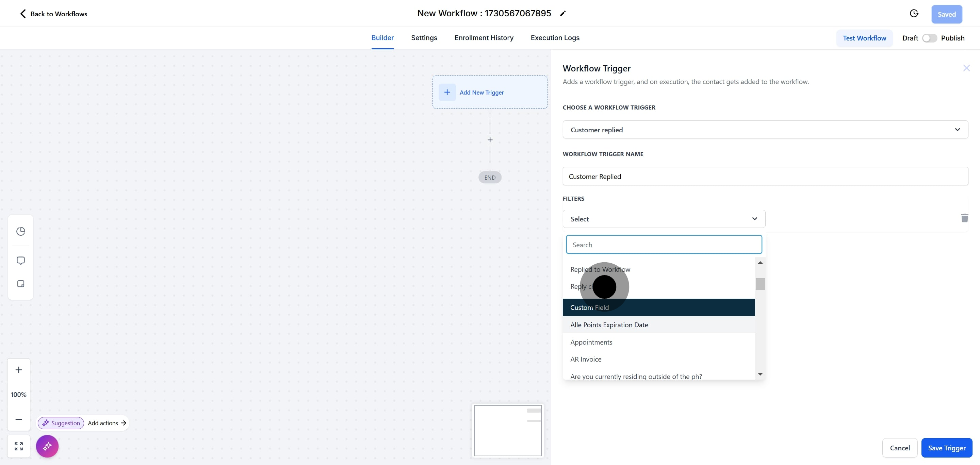Click the Suggestion badge
This screenshot has width=980, height=465.
point(61,423)
